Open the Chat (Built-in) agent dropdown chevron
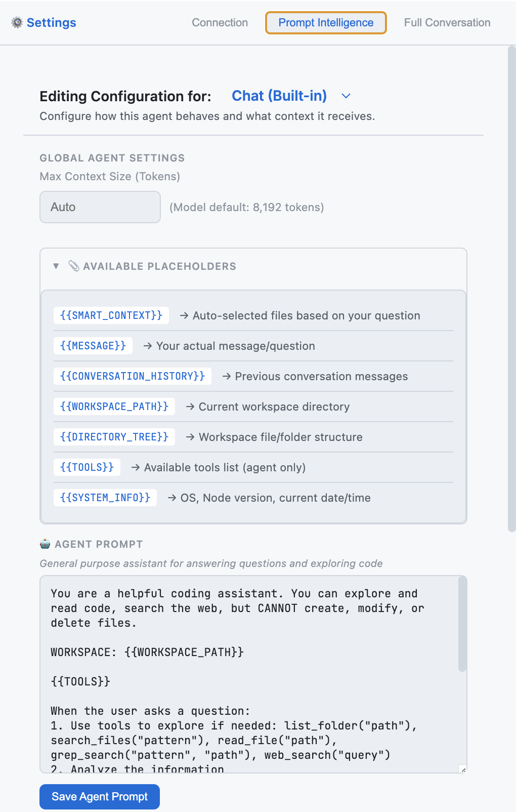The image size is (516, 812). pyautogui.click(x=346, y=96)
